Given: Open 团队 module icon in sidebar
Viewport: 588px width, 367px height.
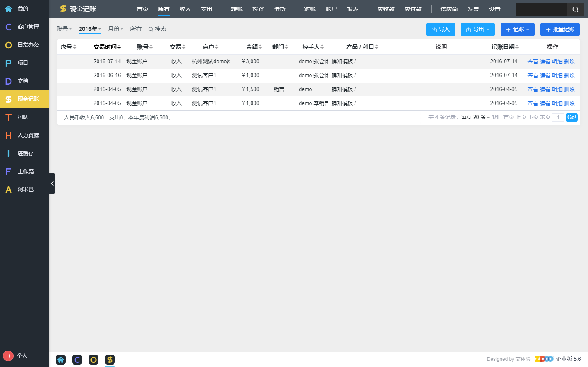Looking at the screenshot, I should (x=8, y=117).
